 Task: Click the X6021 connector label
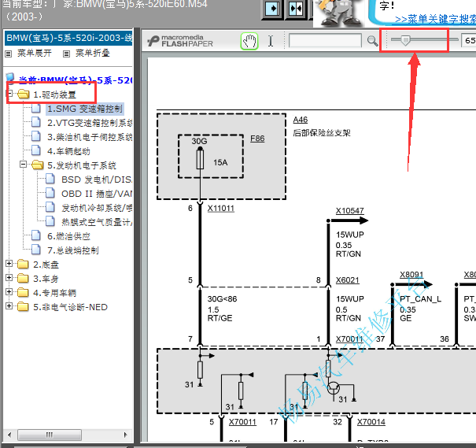coord(347,280)
